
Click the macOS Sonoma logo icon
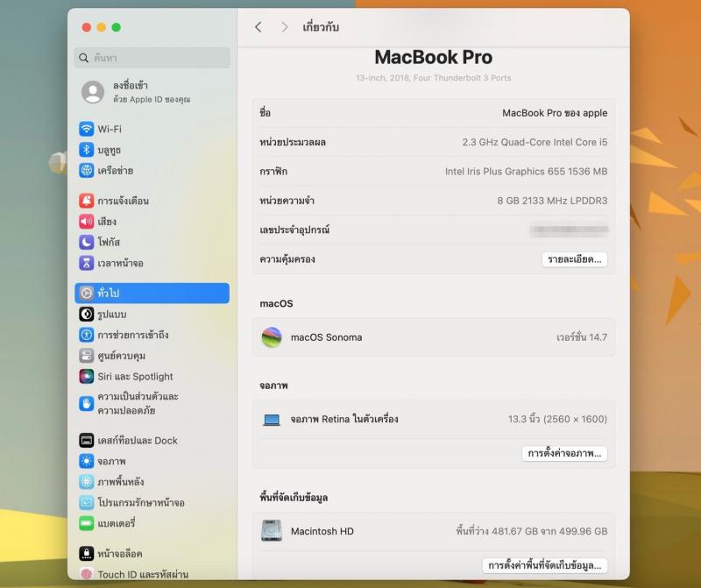point(272,337)
